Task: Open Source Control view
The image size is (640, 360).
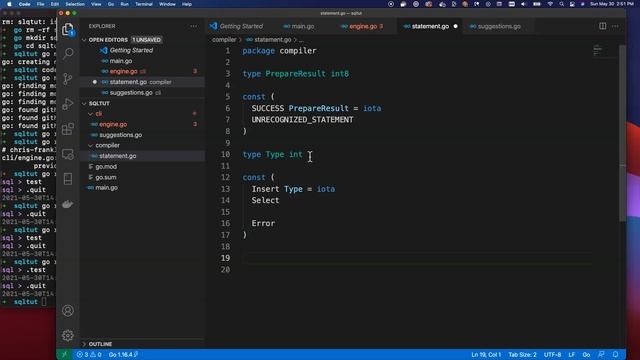Action: [x=68, y=79]
